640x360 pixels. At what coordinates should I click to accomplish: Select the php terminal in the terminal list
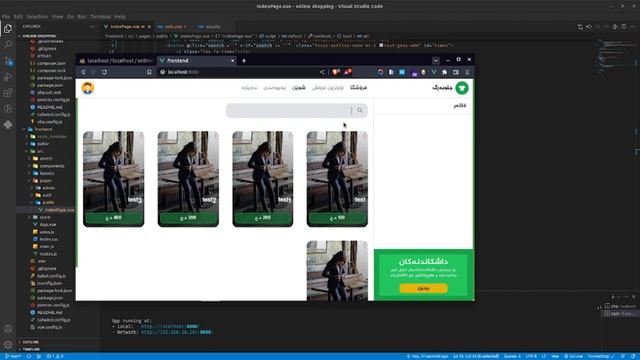620,306
